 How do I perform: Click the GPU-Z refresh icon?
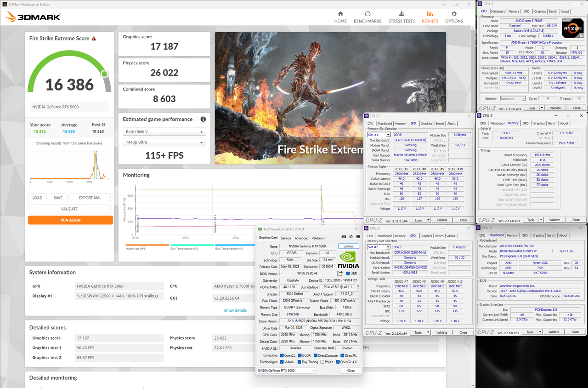351,237
